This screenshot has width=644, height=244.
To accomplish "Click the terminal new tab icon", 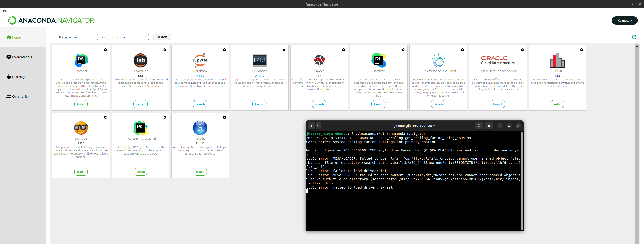I will 311,126.
